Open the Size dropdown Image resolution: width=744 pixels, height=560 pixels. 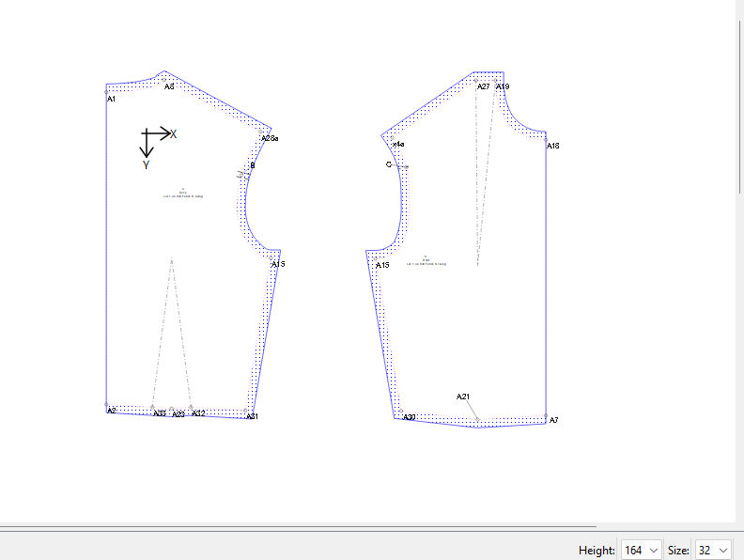[712, 550]
